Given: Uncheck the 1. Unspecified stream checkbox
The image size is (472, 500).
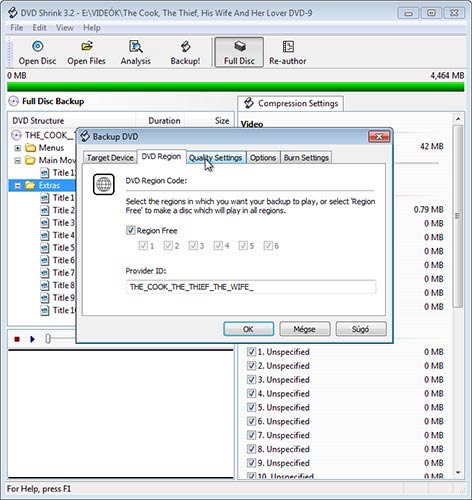Looking at the screenshot, I should (x=251, y=352).
